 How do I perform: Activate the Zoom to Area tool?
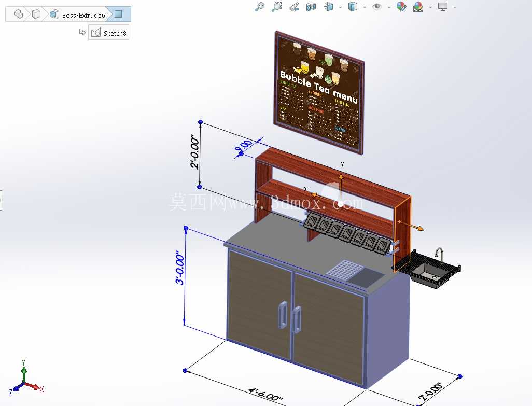click(x=277, y=6)
